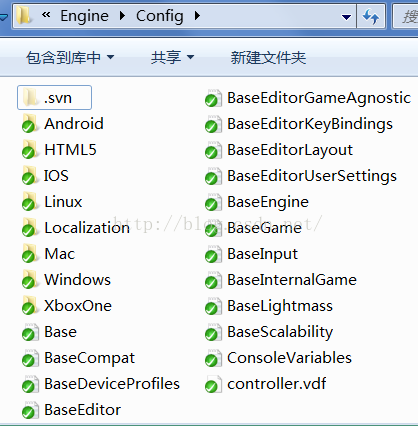Select the Linux folder icon
418x427 pixels.
point(30,202)
